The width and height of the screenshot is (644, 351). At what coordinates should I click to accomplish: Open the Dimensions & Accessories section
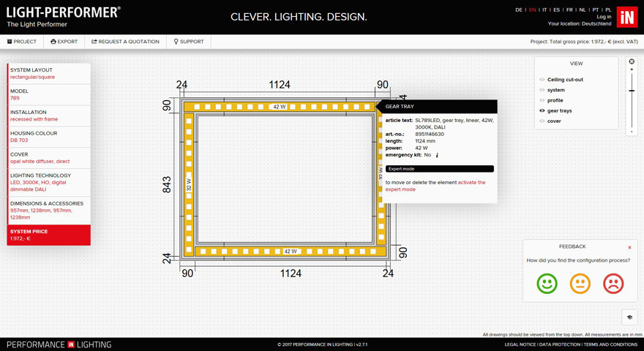(x=49, y=210)
